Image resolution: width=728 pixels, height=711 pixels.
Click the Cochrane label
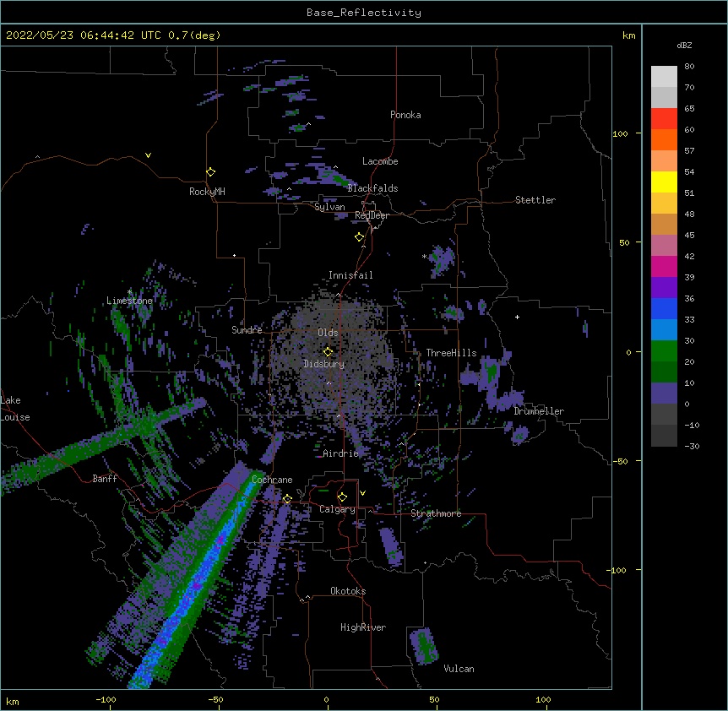click(272, 480)
